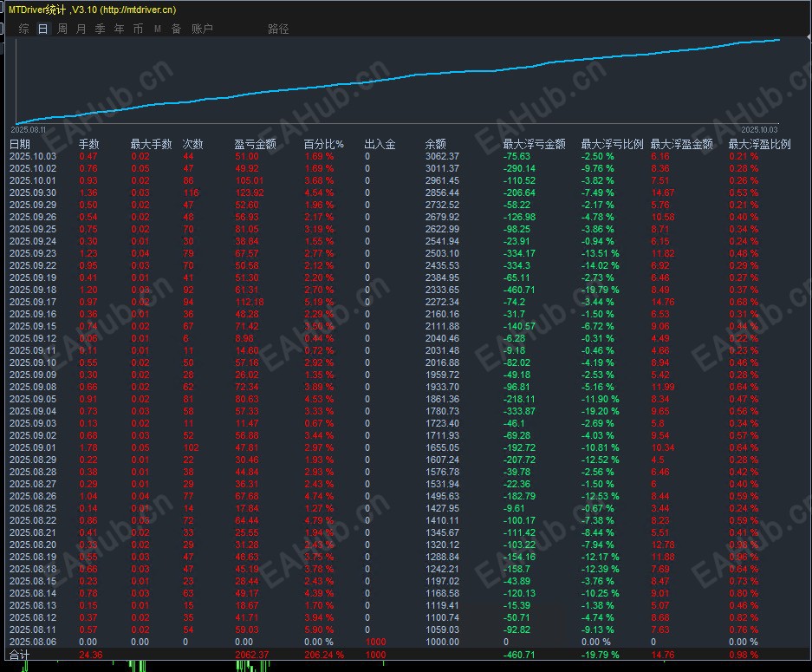Click balance value 2961.45
Screen dimensions: 812x672
(442, 181)
